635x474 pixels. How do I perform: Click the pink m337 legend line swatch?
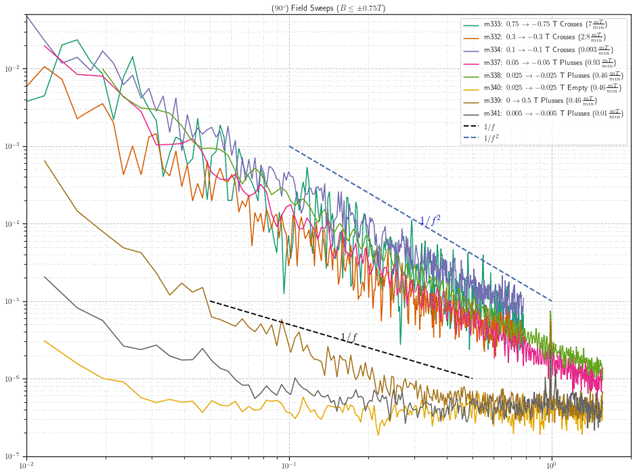473,62
